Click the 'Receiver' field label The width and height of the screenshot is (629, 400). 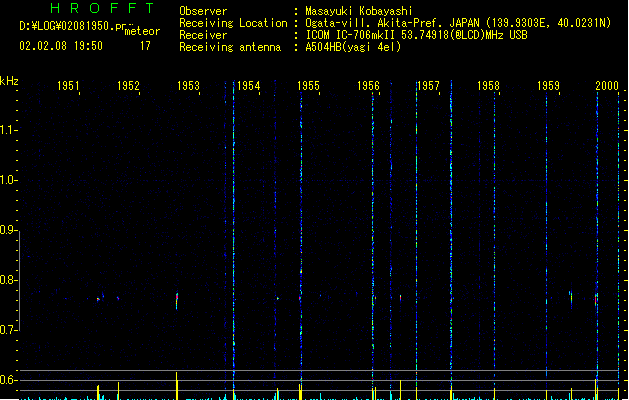[x=203, y=35]
